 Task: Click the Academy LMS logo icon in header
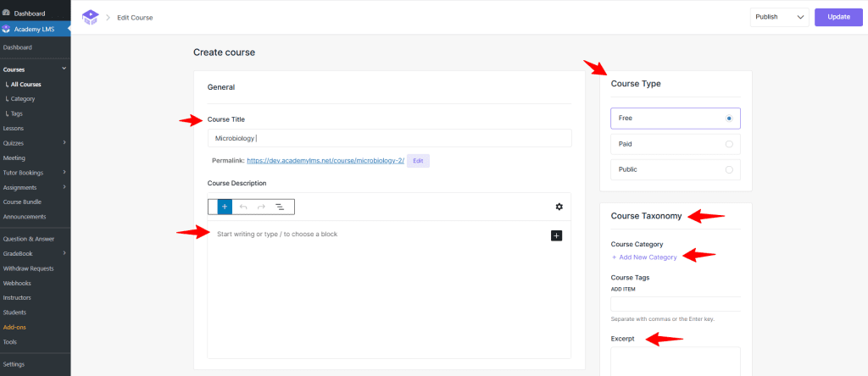coord(90,17)
